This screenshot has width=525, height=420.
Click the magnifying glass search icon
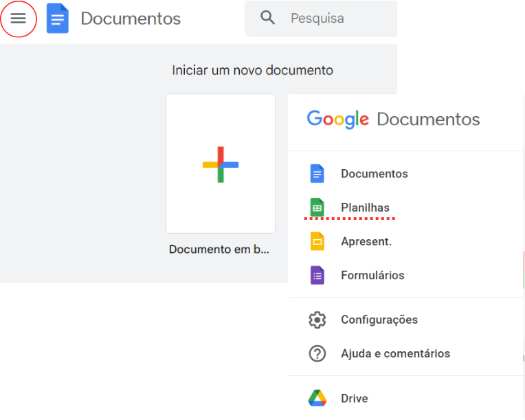pyautogui.click(x=268, y=19)
